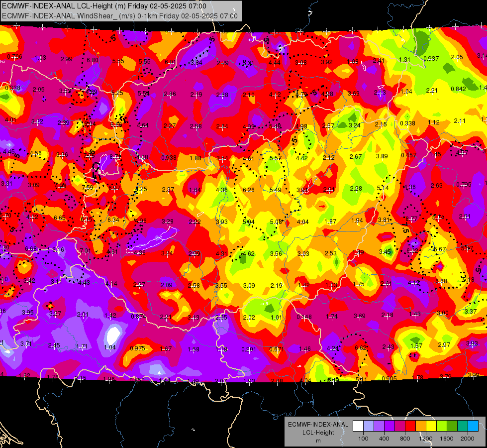Click the teal legend color swatch
487x448 pixels.
click(x=463, y=426)
